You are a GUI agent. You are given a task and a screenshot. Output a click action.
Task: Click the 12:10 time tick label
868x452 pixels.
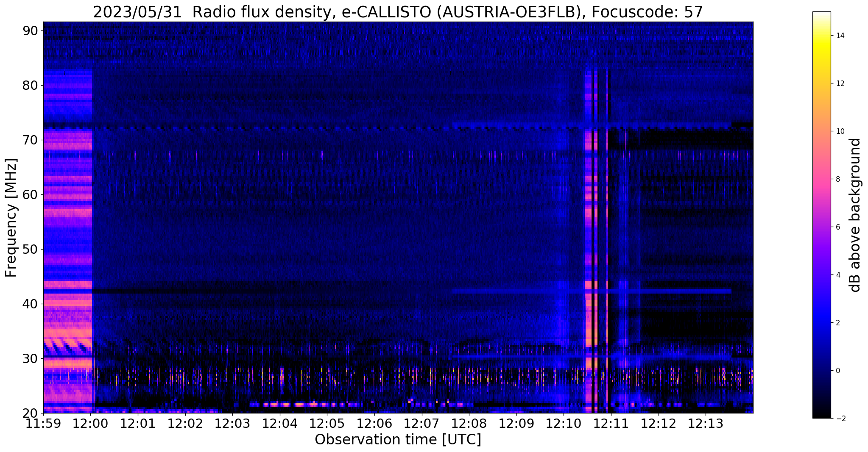pos(564,424)
